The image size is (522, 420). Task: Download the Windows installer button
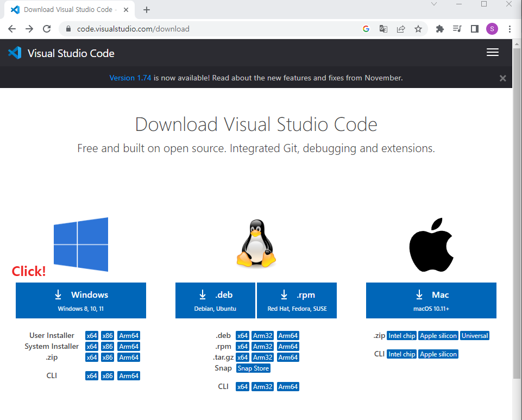tap(81, 300)
